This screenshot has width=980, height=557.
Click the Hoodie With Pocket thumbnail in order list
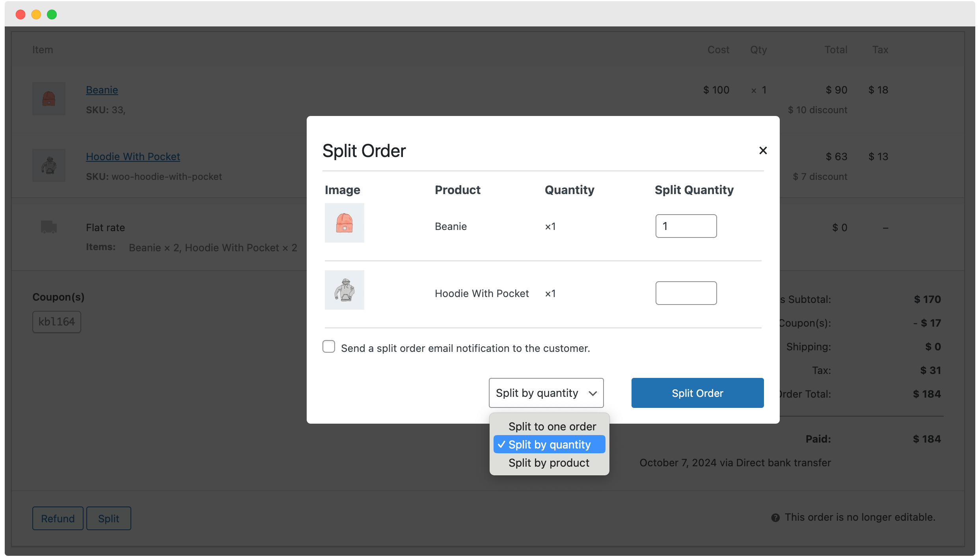[48, 165]
